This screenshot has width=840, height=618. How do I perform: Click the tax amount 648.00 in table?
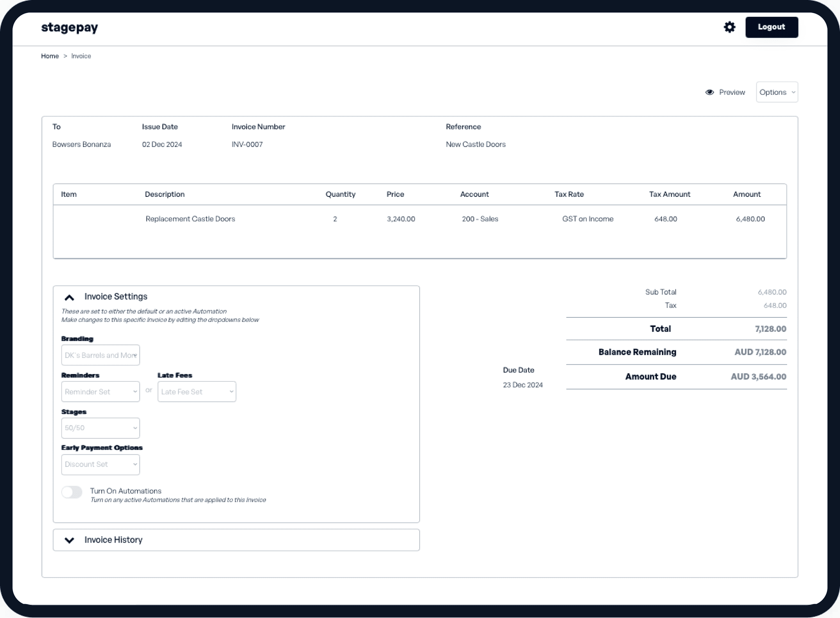pyautogui.click(x=666, y=219)
